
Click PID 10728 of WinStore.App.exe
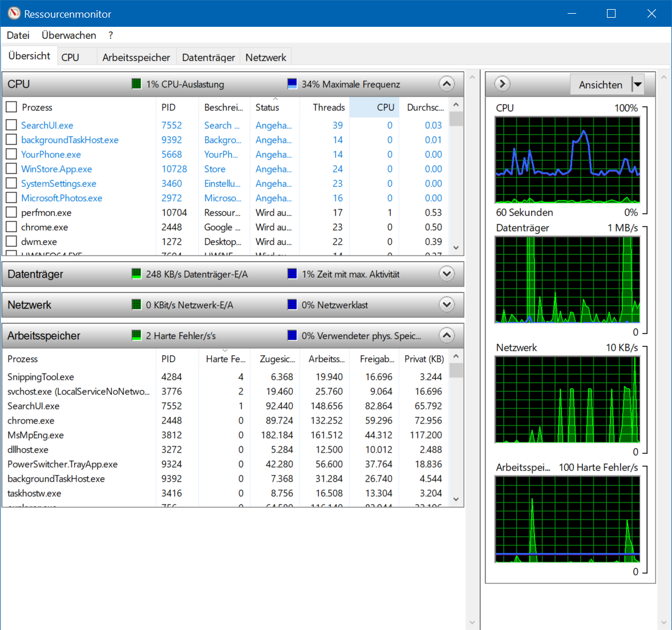coord(174,169)
